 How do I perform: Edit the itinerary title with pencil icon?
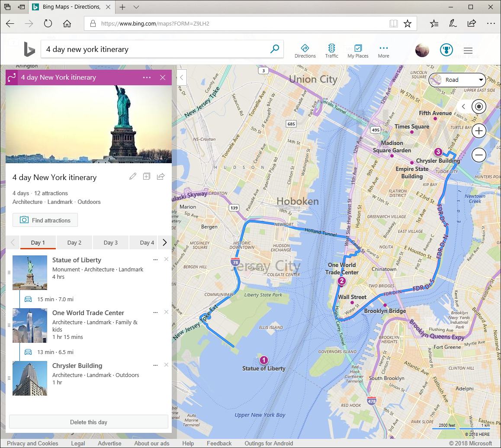132,176
